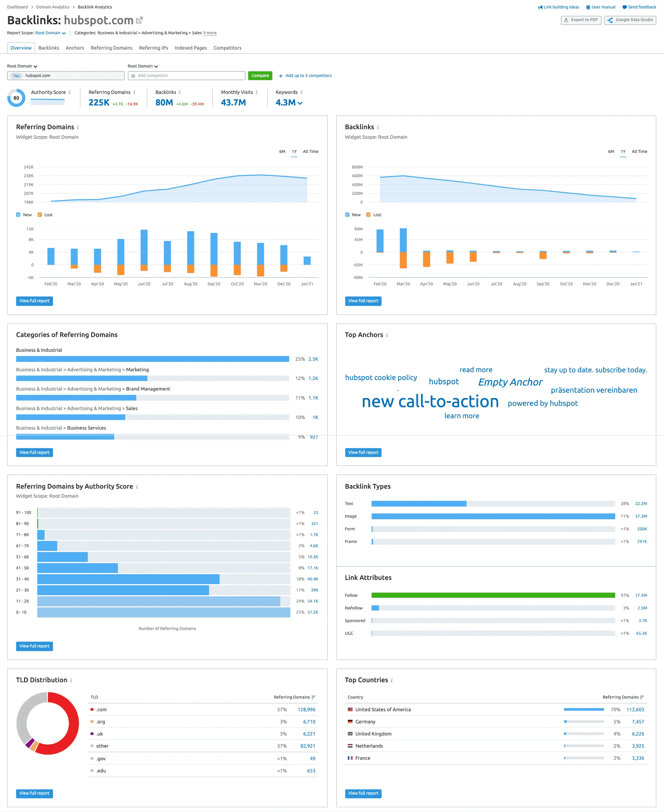Expand Root Domain dropdown above competitor field
The width and height of the screenshot is (664, 812).
point(143,66)
